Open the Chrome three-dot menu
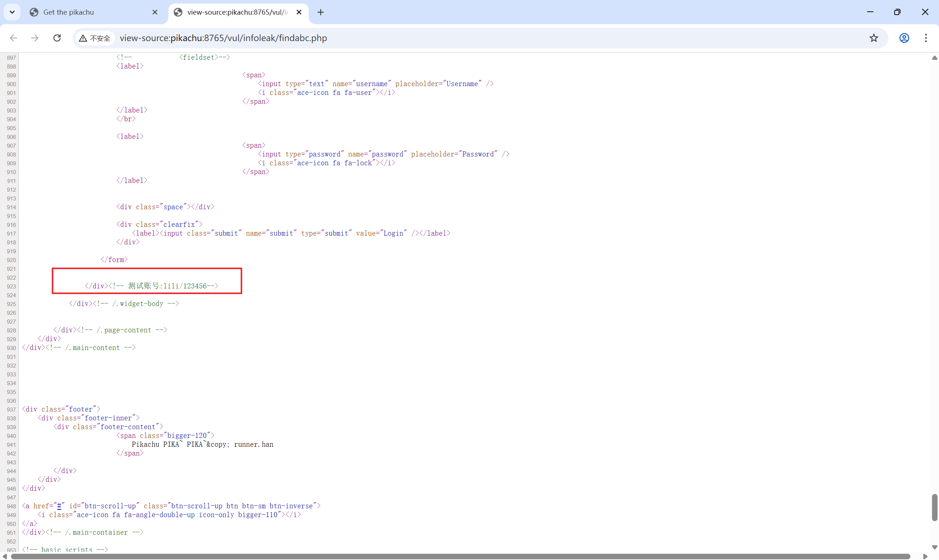 [x=926, y=38]
